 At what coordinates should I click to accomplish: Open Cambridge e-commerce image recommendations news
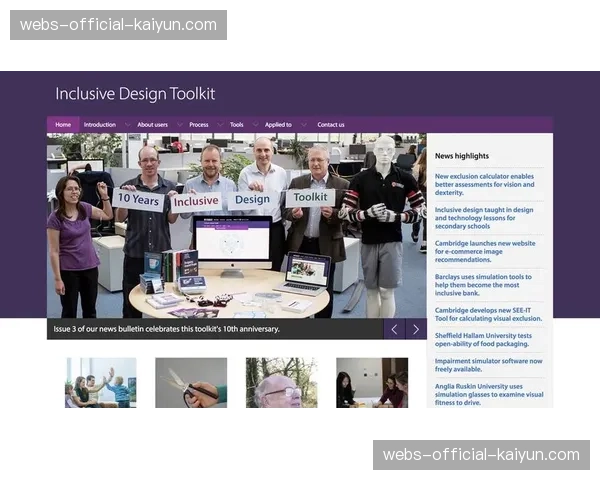coord(484,251)
